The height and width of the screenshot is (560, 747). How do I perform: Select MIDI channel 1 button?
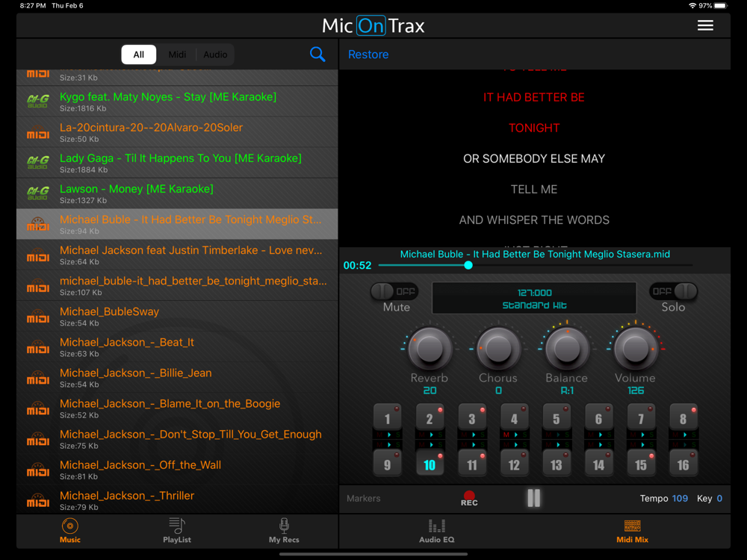pos(387,417)
